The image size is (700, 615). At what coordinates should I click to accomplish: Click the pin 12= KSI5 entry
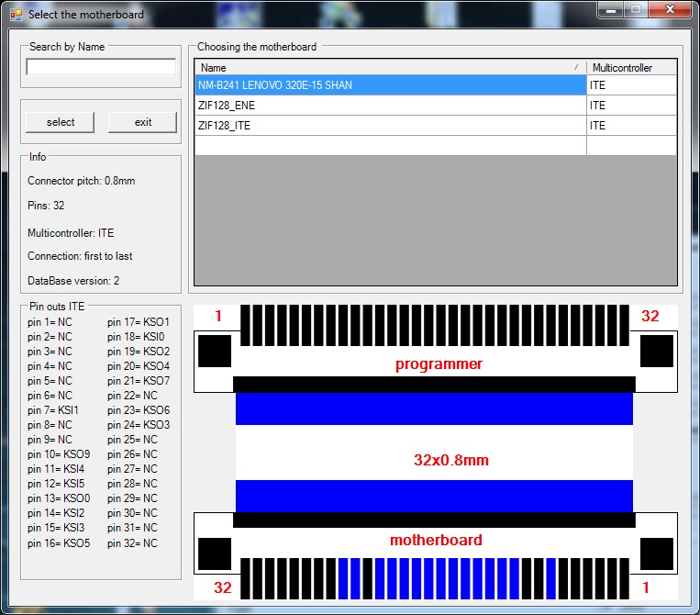point(56,484)
